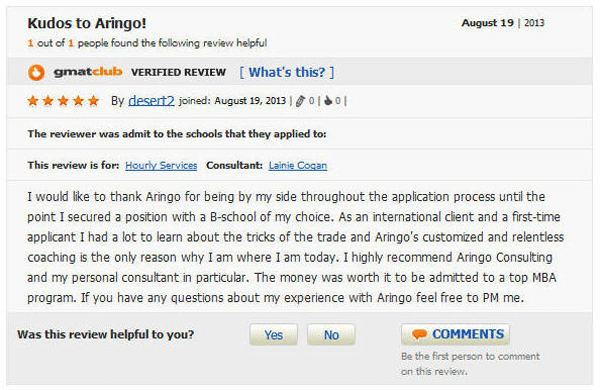
Task: Mark the review as helpful with Yes
Action: coord(274,335)
